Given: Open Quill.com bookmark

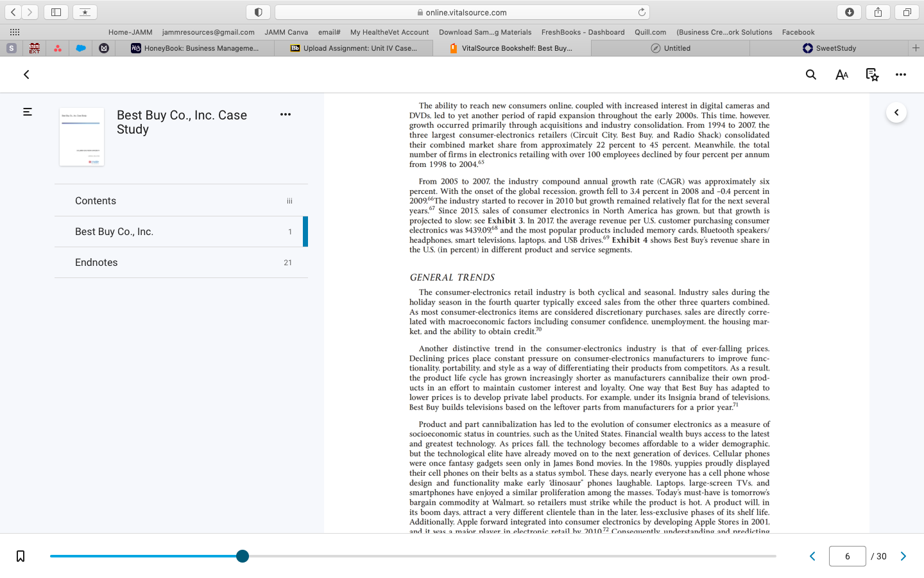Looking at the screenshot, I should (x=651, y=32).
